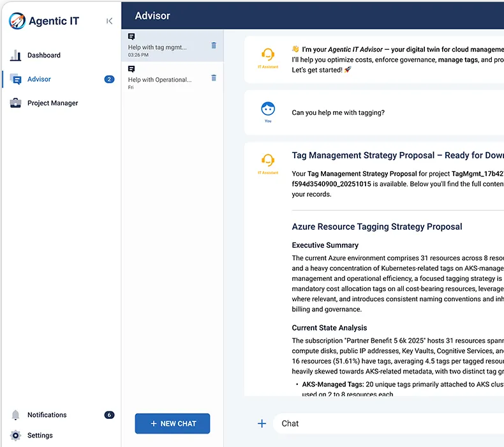Select Advisor in the sidebar
Screen dimensions: 504x447
coord(39,79)
